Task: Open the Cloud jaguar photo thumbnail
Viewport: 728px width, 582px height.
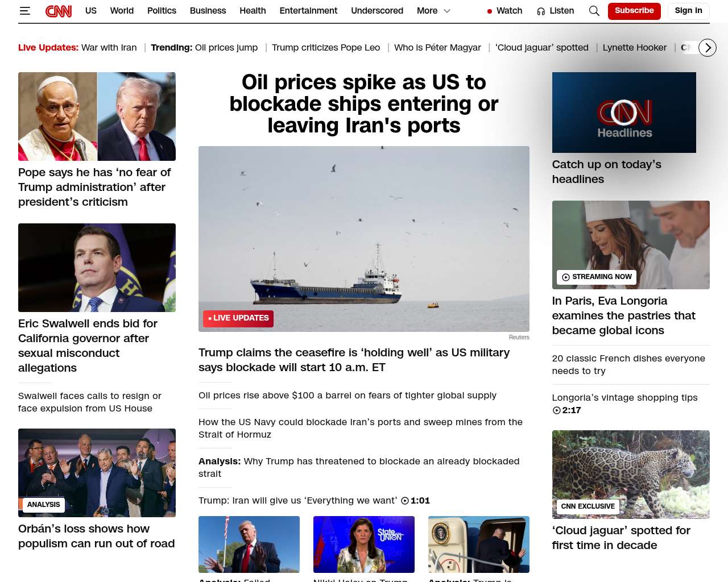Action: click(x=631, y=475)
